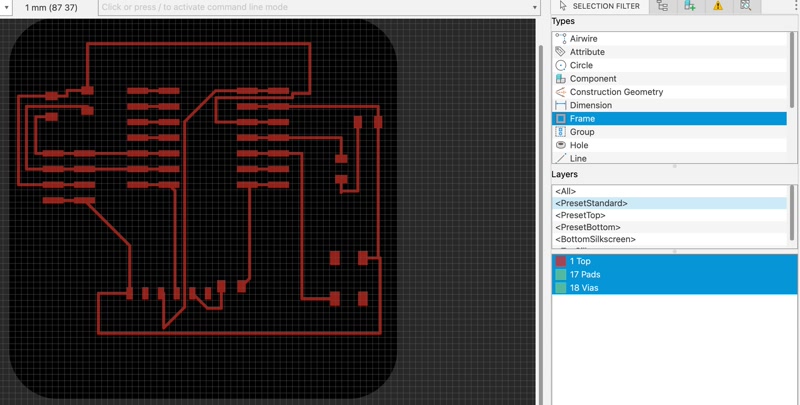Select the Airwire type filter

[669, 38]
